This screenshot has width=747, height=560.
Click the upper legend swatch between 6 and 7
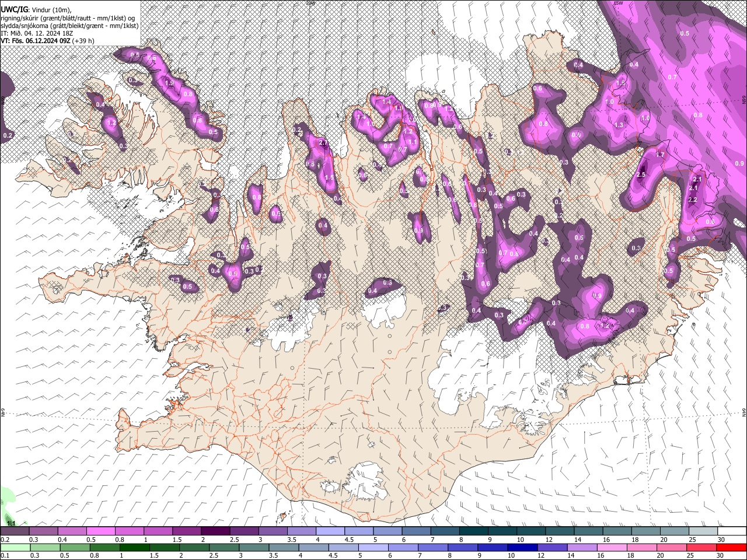(x=416, y=531)
